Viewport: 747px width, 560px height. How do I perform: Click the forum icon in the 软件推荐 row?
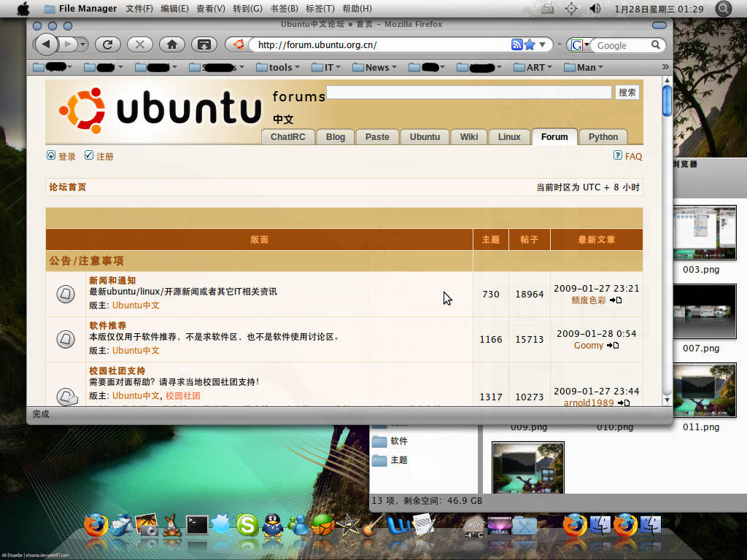pos(66,339)
